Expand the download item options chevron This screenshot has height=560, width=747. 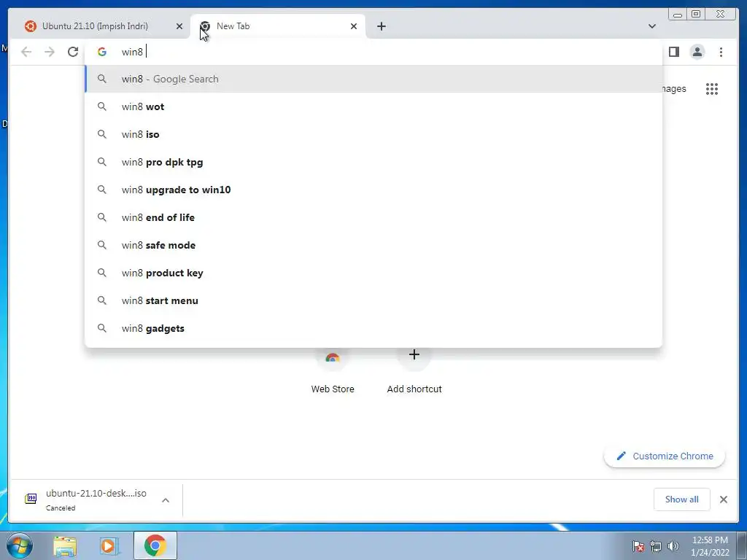[x=166, y=500]
